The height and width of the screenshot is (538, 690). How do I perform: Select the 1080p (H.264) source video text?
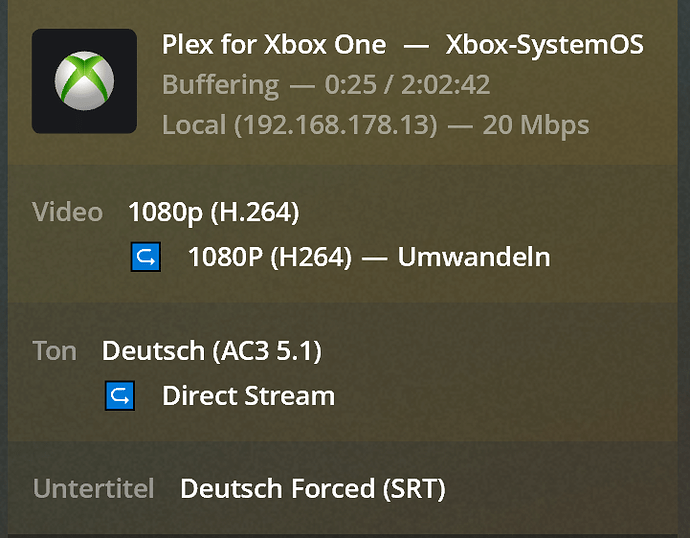[213, 212]
